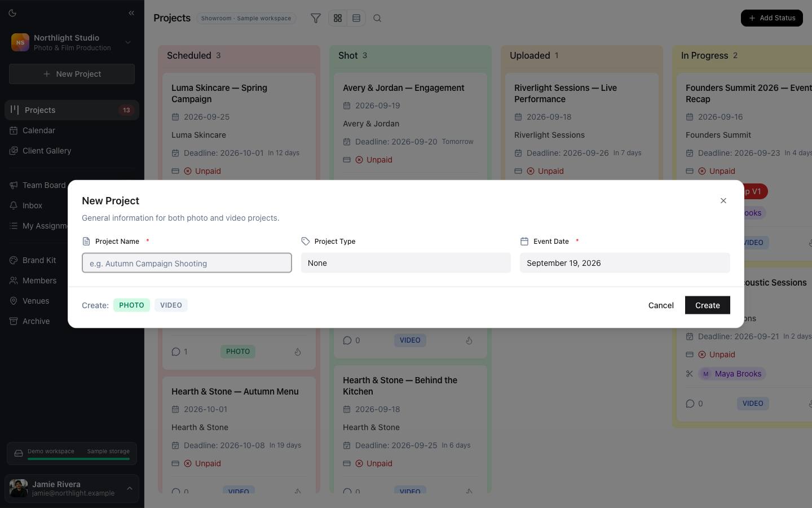Open the Project Type dropdown
The image size is (812, 508).
tap(406, 263)
